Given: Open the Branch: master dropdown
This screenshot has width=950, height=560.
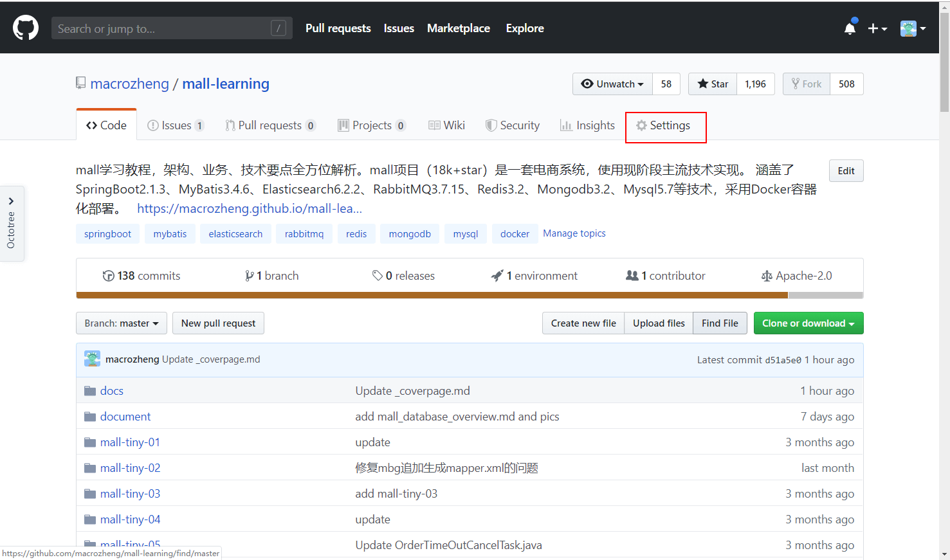Looking at the screenshot, I should coord(122,323).
